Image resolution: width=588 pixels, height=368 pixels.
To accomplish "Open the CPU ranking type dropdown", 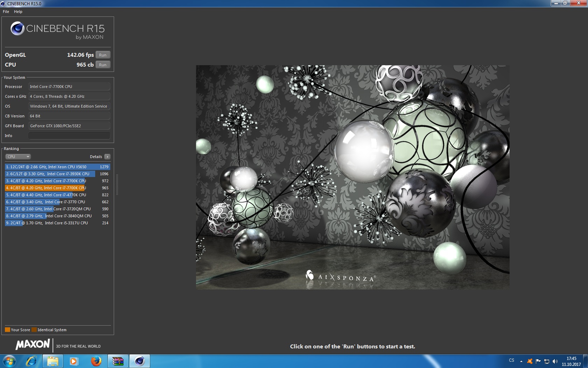I will pyautogui.click(x=18, y=157).
